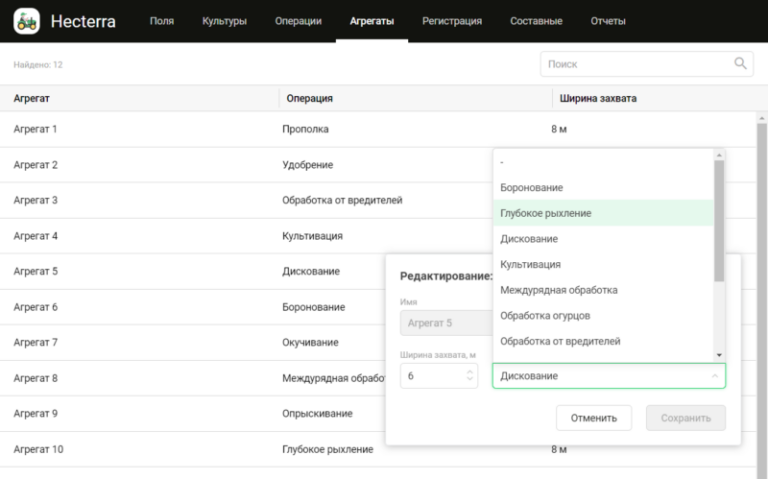Go to the Операции tab
This screenshot has height=479, width=768.
tap(298, 21)
